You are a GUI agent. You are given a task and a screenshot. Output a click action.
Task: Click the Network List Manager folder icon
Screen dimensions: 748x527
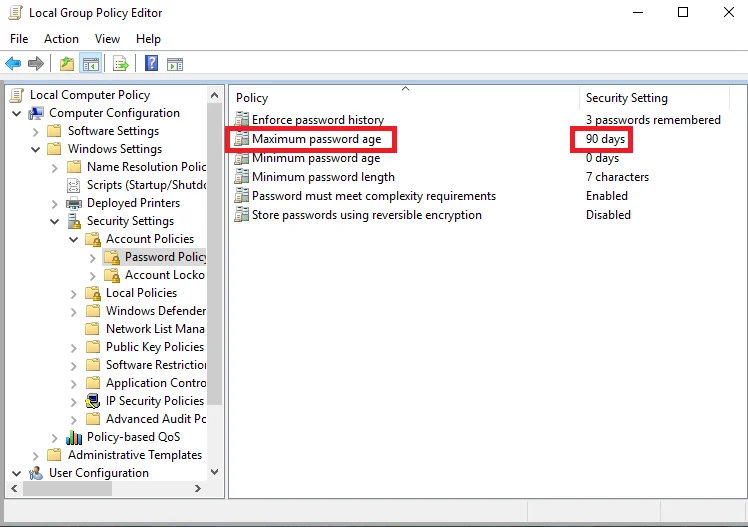93,329
